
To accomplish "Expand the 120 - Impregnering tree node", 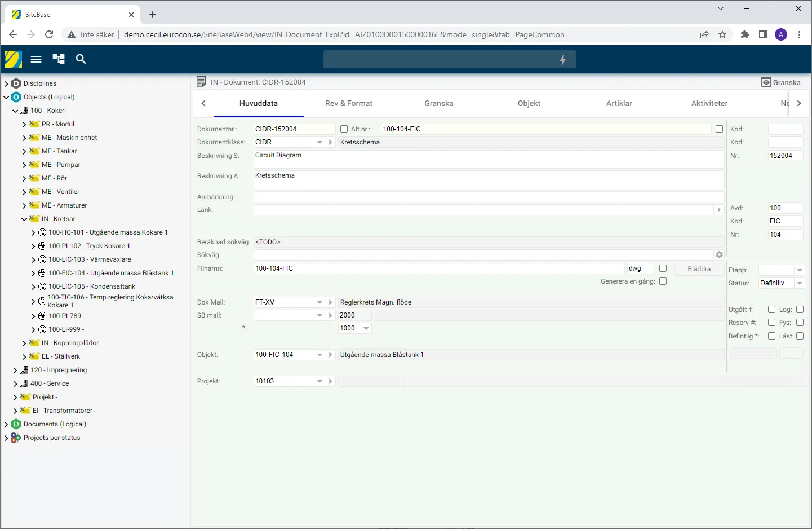I will pos(15,370).
